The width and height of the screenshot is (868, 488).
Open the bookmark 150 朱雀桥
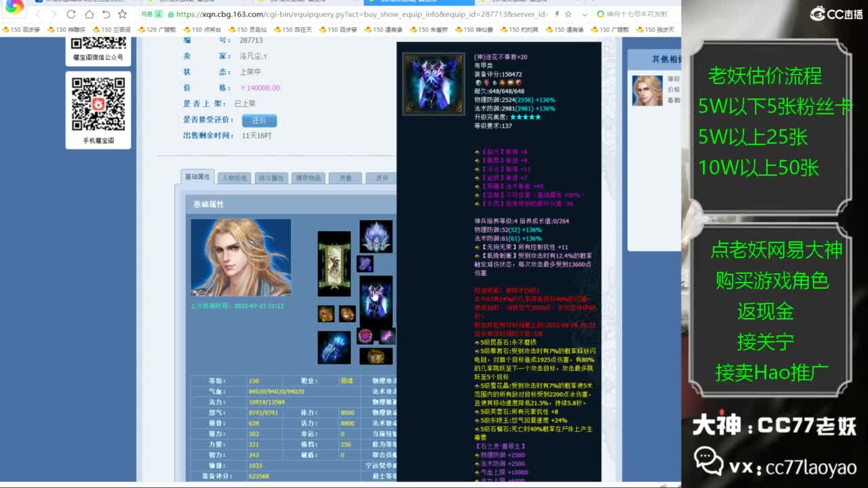point(429,29)
